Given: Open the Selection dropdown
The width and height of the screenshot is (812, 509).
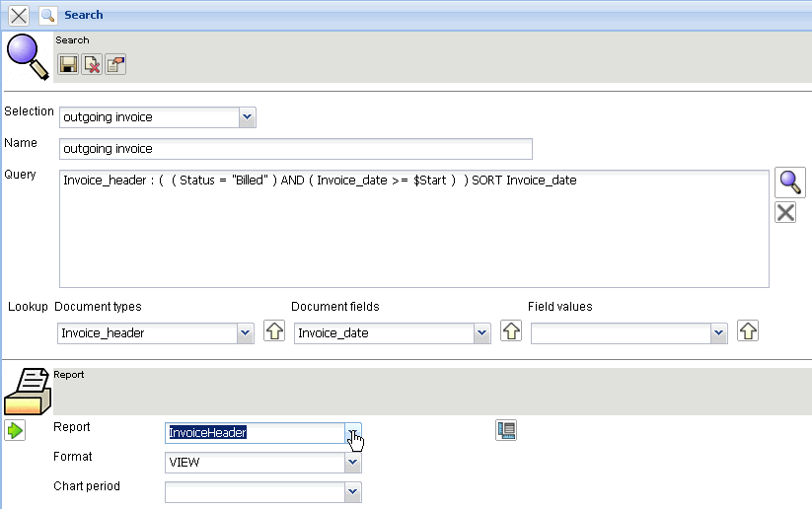Looking at the screenshot, I should pos(248,117).
